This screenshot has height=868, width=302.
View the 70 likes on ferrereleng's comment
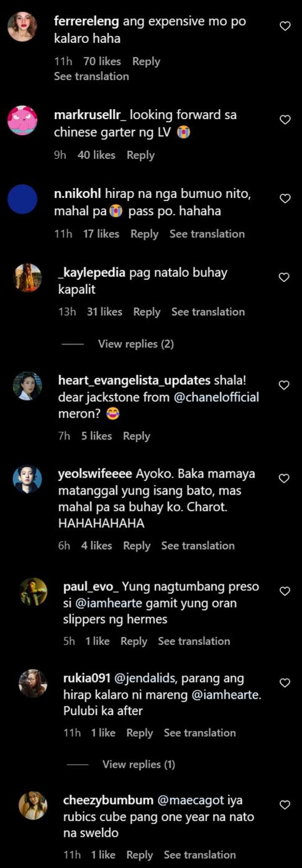pyautogui.click(x=102, y=61)
